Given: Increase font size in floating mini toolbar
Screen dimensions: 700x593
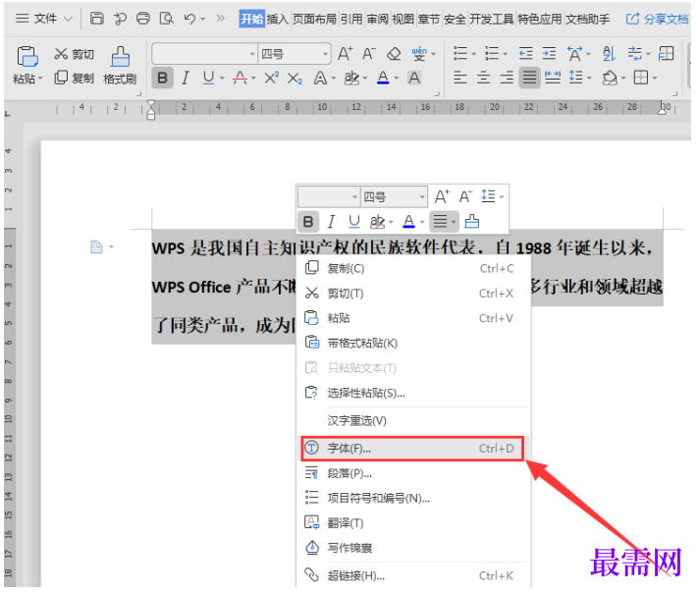Looking at the screenshot, I should pyautogui.click(x=442, y=196).
